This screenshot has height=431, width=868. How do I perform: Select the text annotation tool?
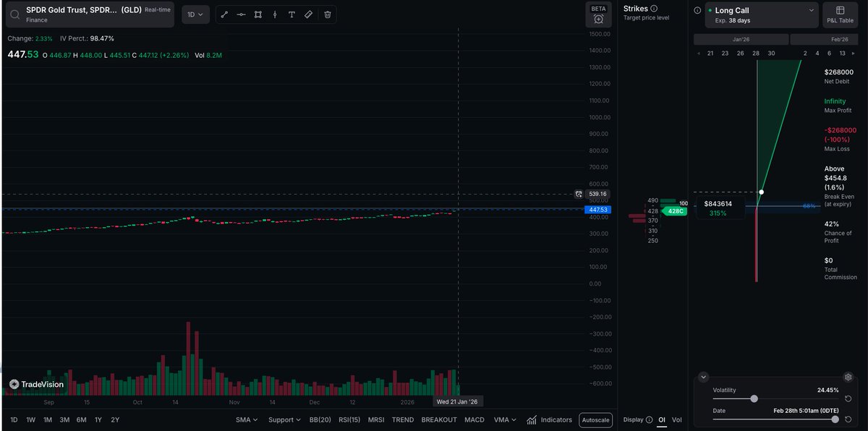tap(292, 14)
